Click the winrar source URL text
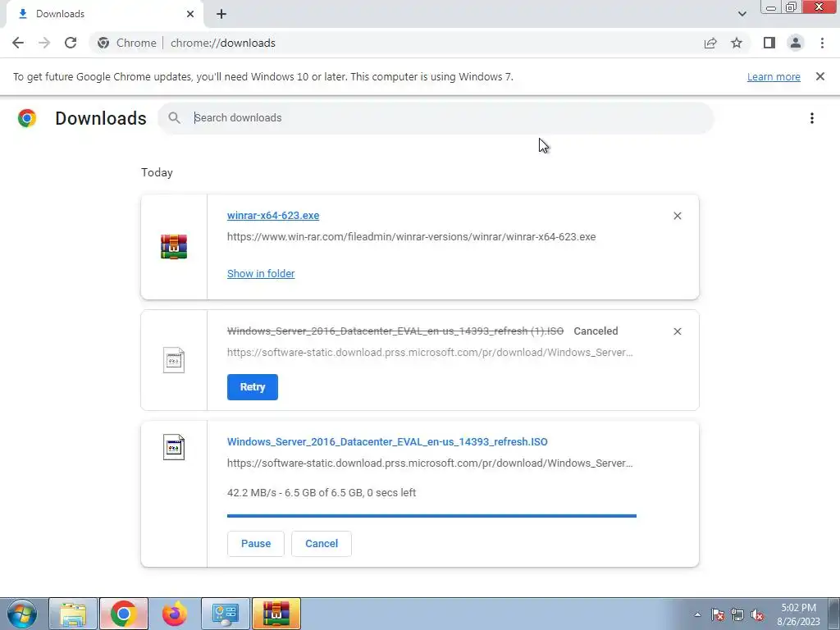The width and height of the screenshot is (840, 630). tap(412, 237)
